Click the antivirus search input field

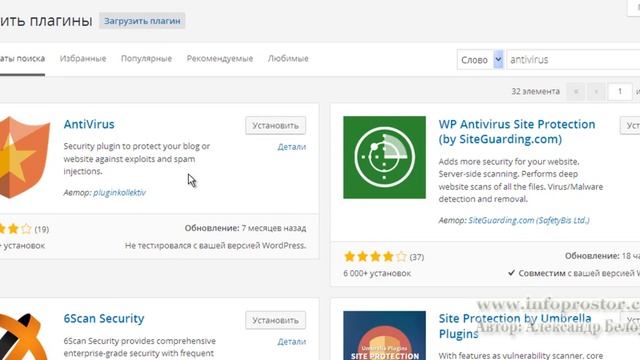pyautogui.click(x=573, y=60)
